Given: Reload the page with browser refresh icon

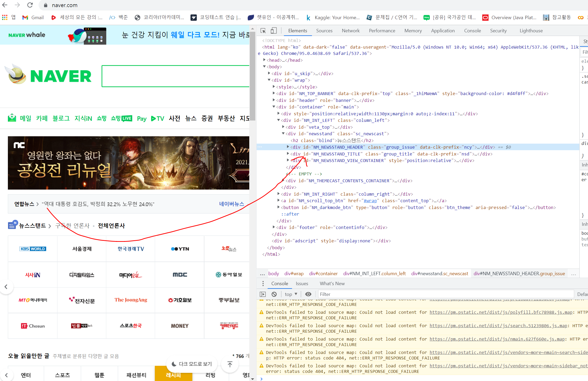Looking at the screenshot, I should pos(30,5).
